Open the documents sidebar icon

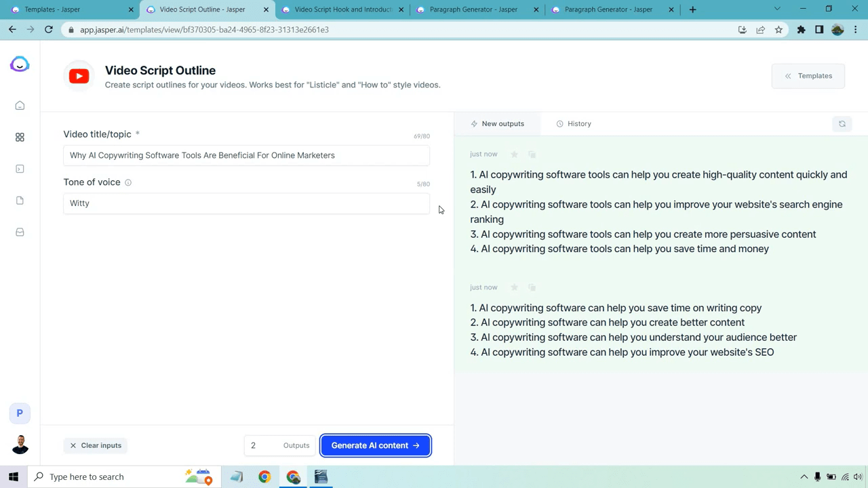click(20, 201)
